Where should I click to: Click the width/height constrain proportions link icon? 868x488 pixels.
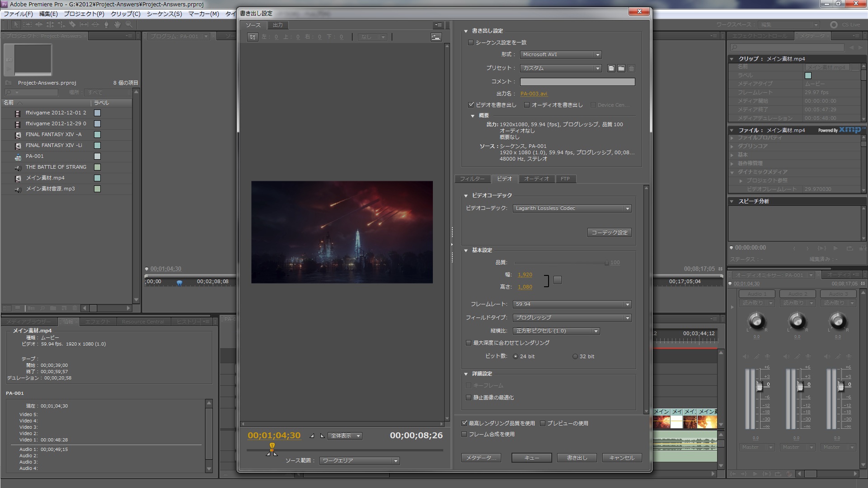coord(558,280)
